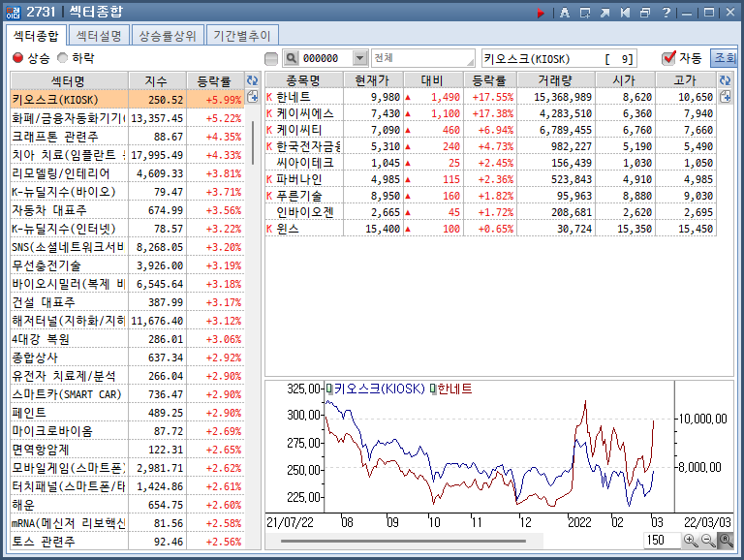This screenshot has width=744, height=560.
Task: Click the 키오스크(KIOSK) legend marker in chart
Action: [329, 389]
